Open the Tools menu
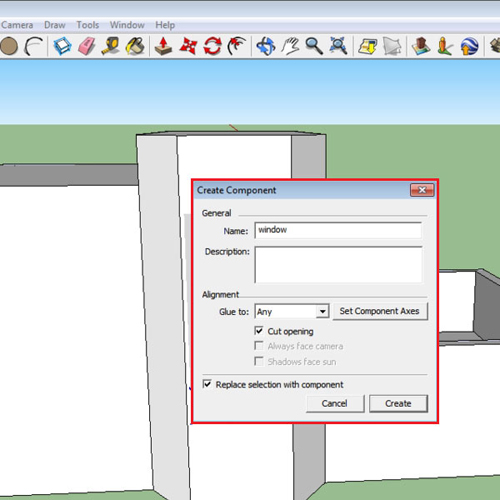 click(x=88, y=25)
